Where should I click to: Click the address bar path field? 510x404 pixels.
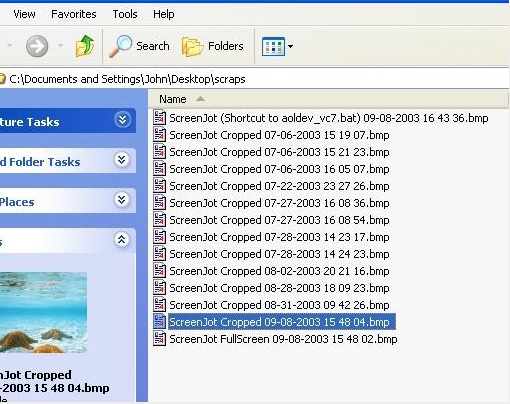tap(253, 79)
